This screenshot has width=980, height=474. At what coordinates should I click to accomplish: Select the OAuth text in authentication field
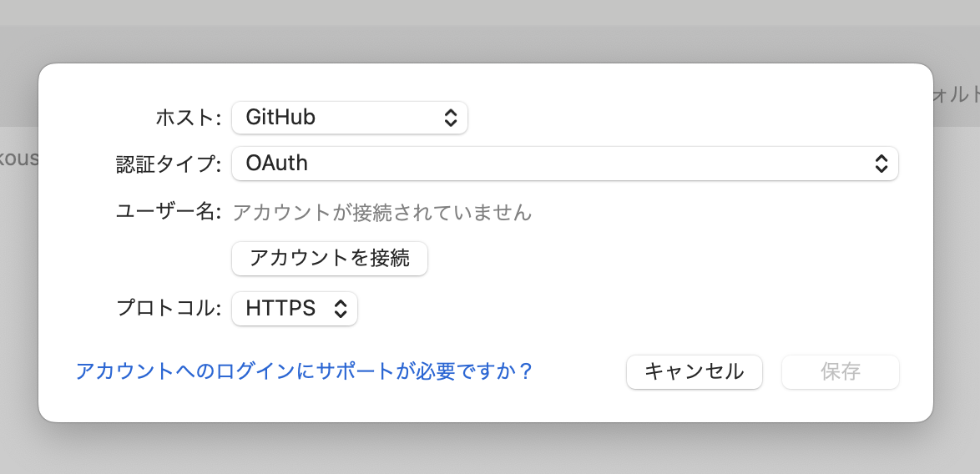point(276,164)
